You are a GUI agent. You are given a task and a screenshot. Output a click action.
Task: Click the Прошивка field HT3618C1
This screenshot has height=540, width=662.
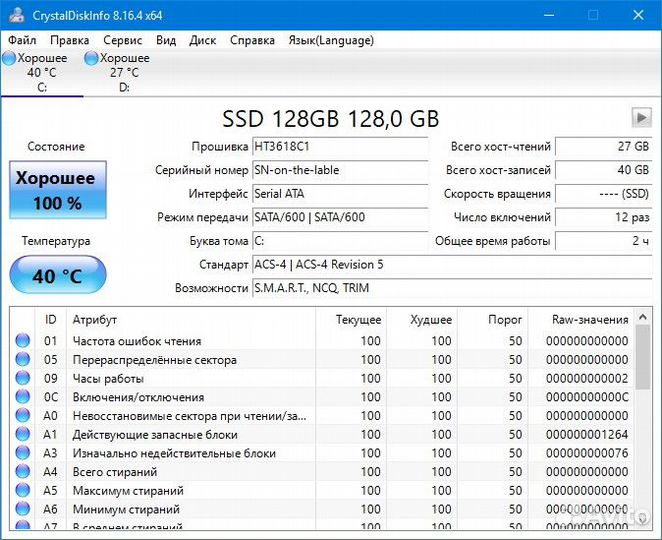pos(340,147)
